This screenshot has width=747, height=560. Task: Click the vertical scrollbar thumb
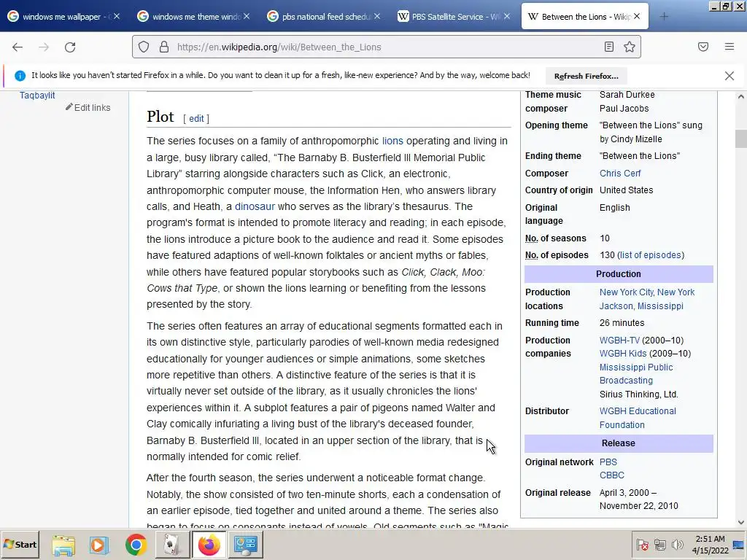741,139
